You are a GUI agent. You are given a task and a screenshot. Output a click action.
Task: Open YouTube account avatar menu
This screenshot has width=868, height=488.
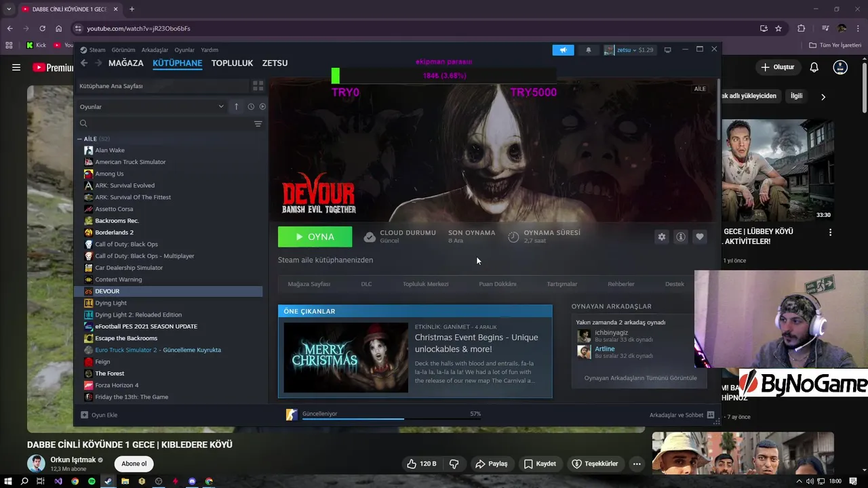pyautogui.click(x=840, y=67)
